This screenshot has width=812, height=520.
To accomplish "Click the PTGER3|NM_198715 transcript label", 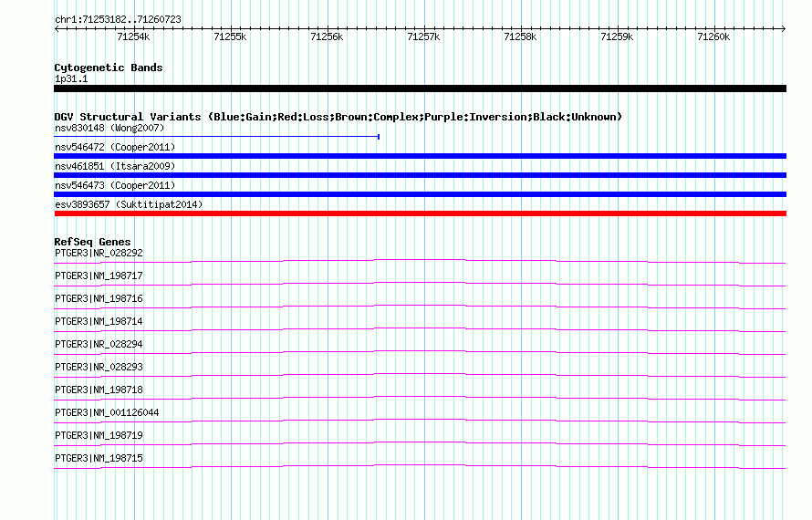I will [99, 458].
